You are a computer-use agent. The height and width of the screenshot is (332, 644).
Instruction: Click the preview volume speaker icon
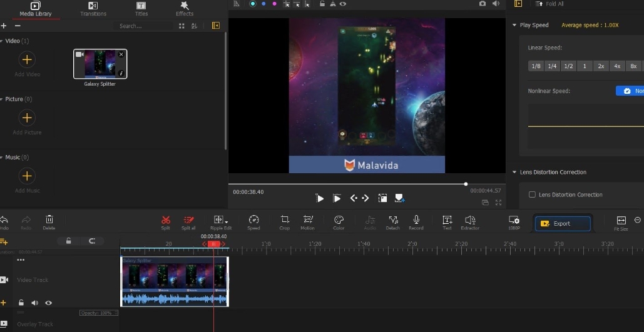496,4
